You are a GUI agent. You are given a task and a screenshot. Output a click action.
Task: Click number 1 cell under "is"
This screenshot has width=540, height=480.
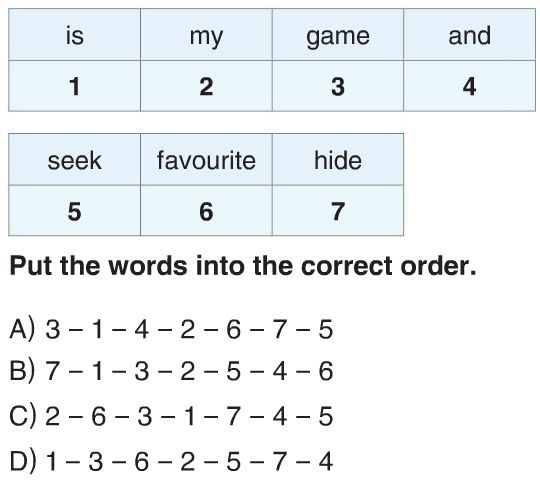(74, 86)
